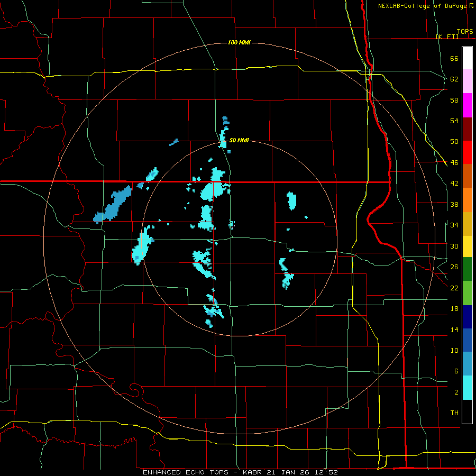Select the medium blue legend swatch
476x476 pixels.
coord(467,340)
